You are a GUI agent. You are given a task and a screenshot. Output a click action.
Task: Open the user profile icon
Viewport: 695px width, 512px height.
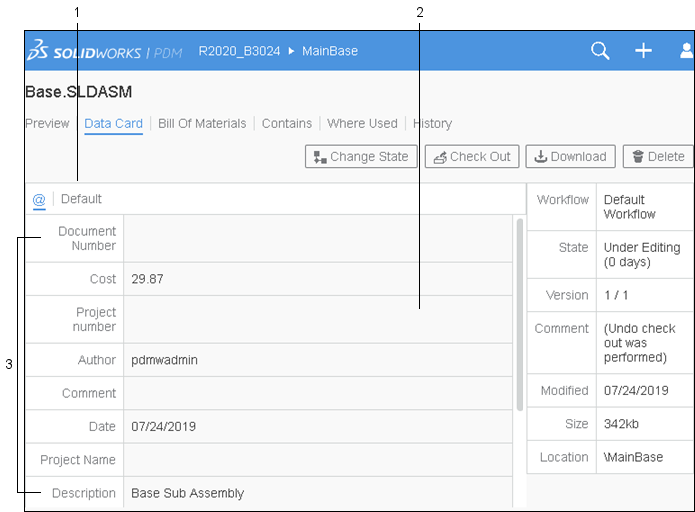686,51
